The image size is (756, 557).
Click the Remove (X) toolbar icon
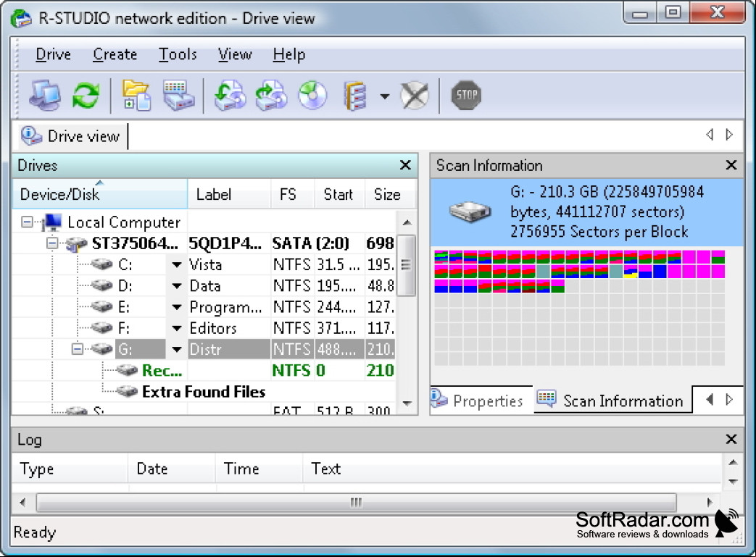point(415,95)
